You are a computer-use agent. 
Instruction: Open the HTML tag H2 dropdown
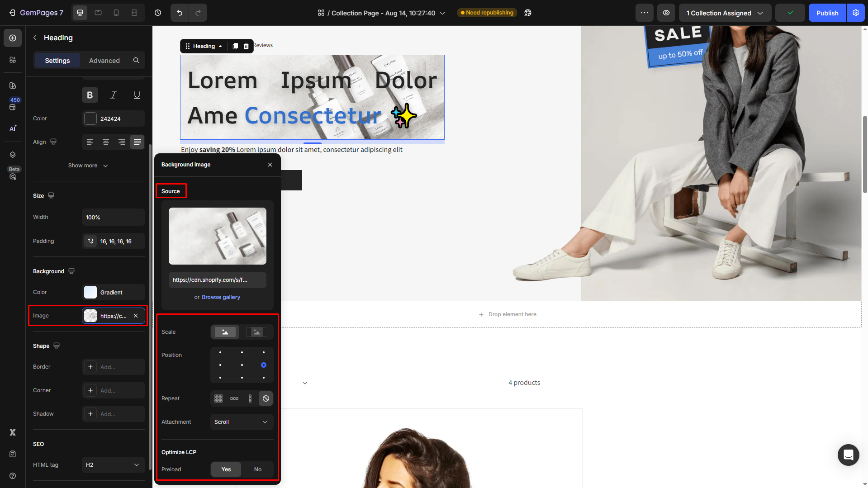(x=113, y=465)
